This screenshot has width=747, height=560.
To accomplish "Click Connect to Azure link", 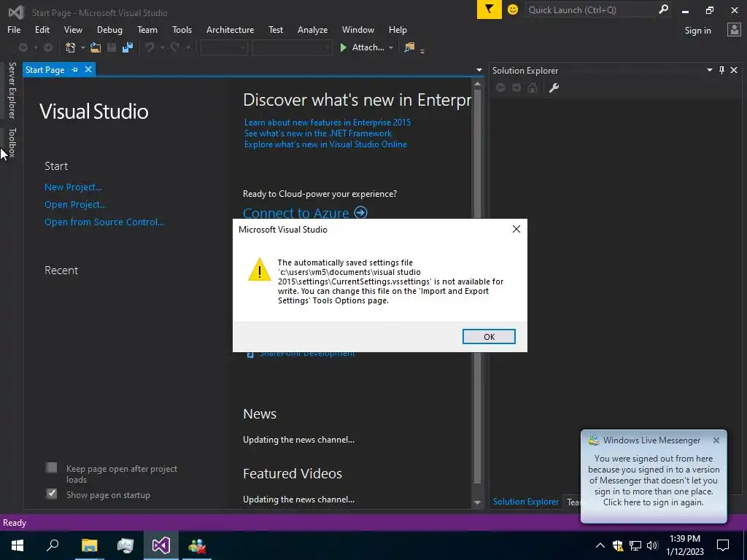I will coord(305,212).
